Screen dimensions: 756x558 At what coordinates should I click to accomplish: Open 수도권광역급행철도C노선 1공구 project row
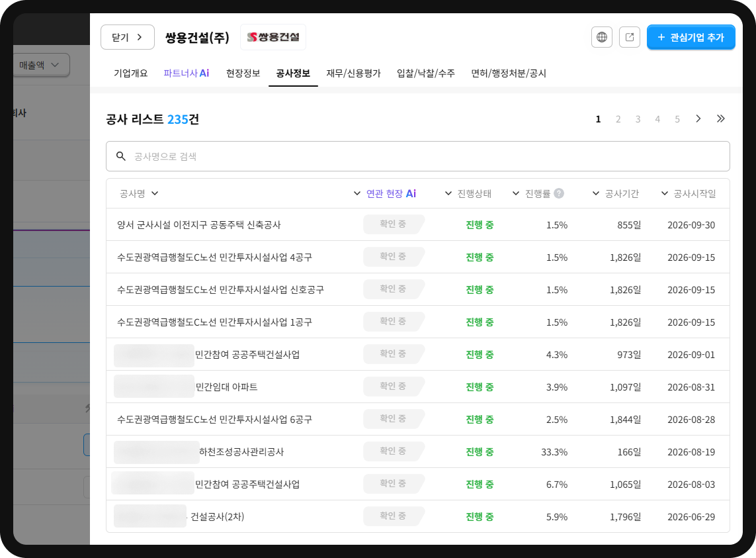417,322
